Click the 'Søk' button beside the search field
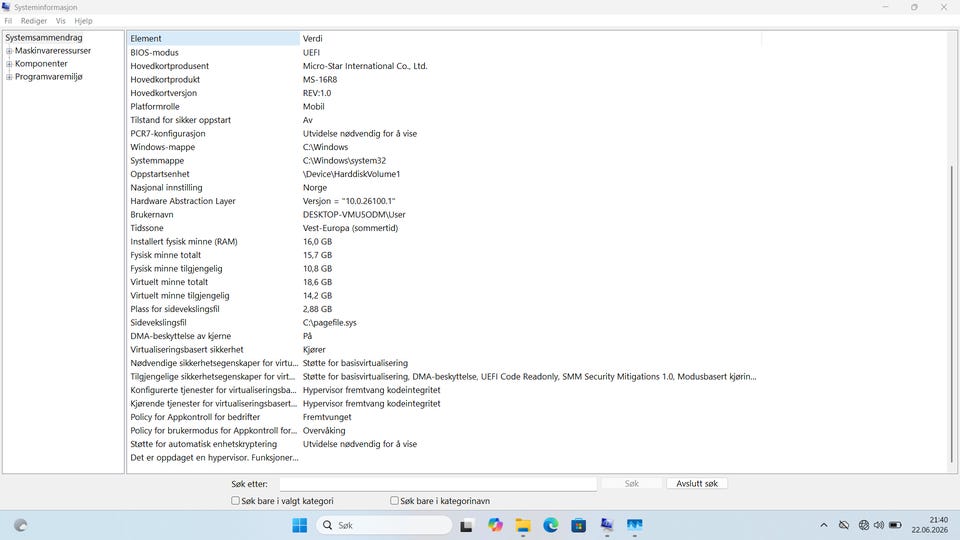Viewport: 960px width, 540px height. pyautogui.click(x=631, y=484)
